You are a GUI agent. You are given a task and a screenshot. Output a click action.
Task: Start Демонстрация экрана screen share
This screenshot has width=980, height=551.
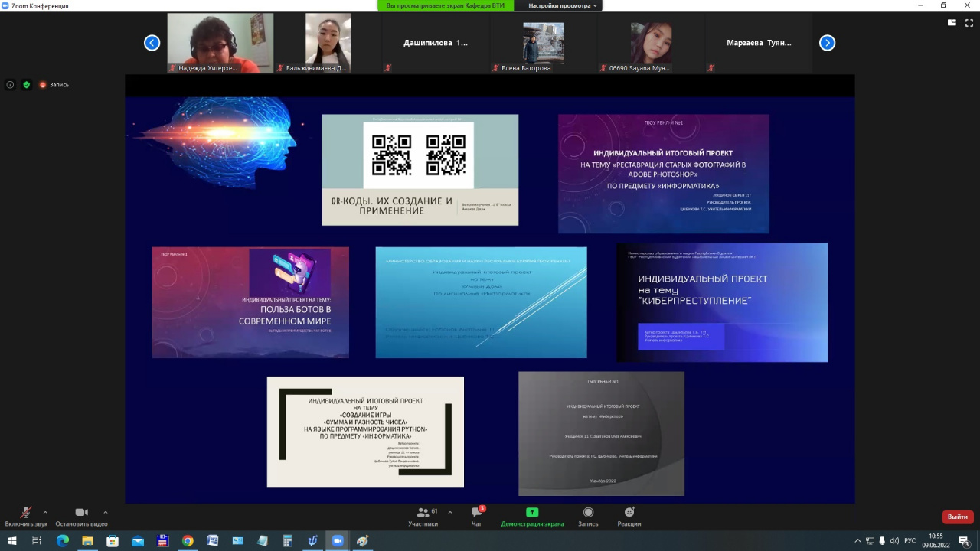point(532,516)
